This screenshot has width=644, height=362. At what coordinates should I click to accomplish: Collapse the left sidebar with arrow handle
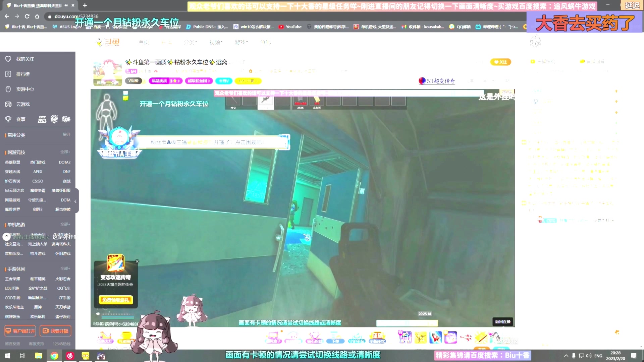[75, 201]
